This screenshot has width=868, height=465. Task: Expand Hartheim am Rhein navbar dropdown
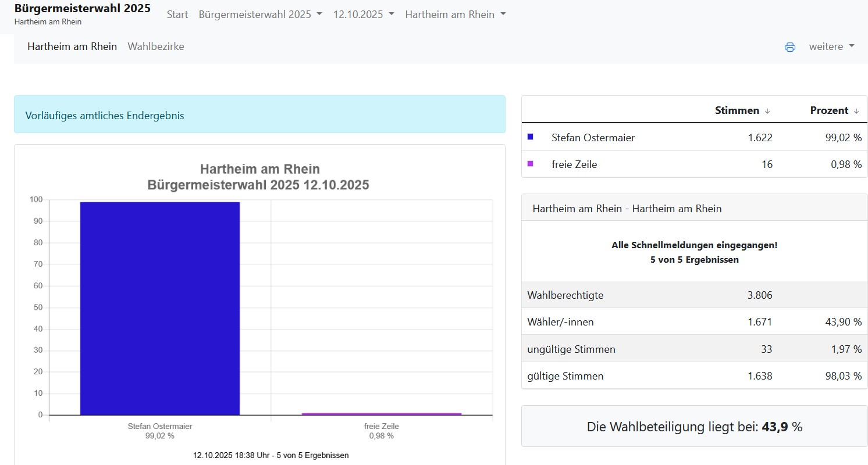(455, 15)
